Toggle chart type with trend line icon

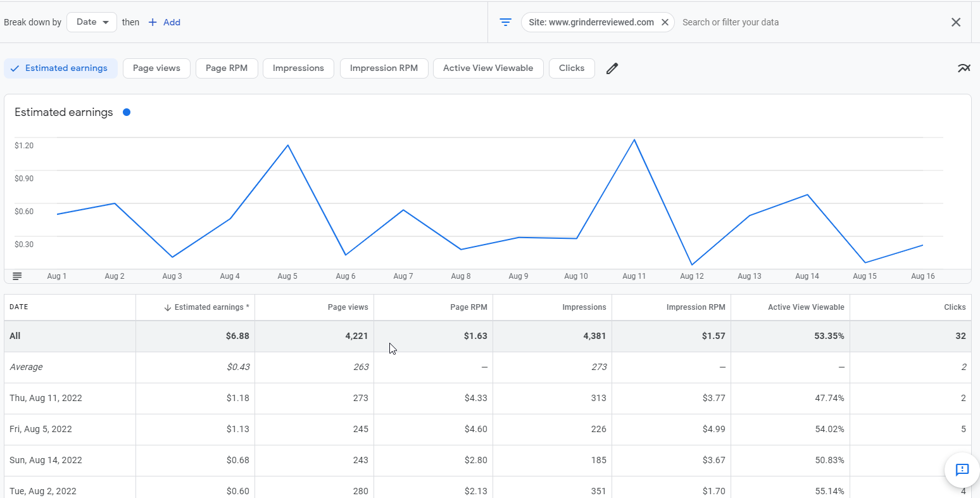964,68
